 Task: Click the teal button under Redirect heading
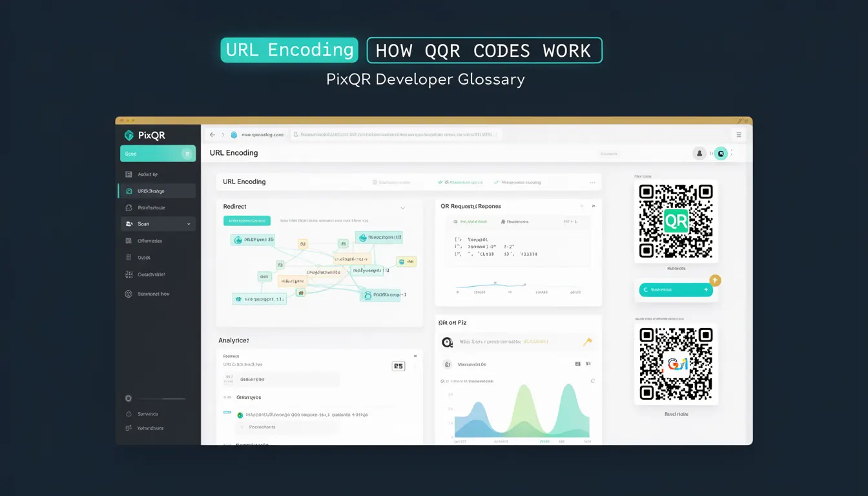(x=247, y=221)
